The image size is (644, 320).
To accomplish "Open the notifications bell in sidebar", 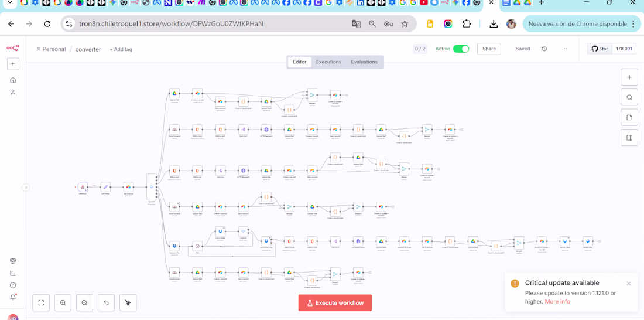I will click(13, 297).
